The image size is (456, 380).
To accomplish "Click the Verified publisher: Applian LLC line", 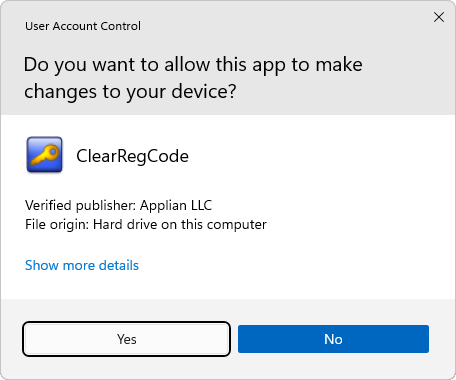I will click(x=118, y=205).
